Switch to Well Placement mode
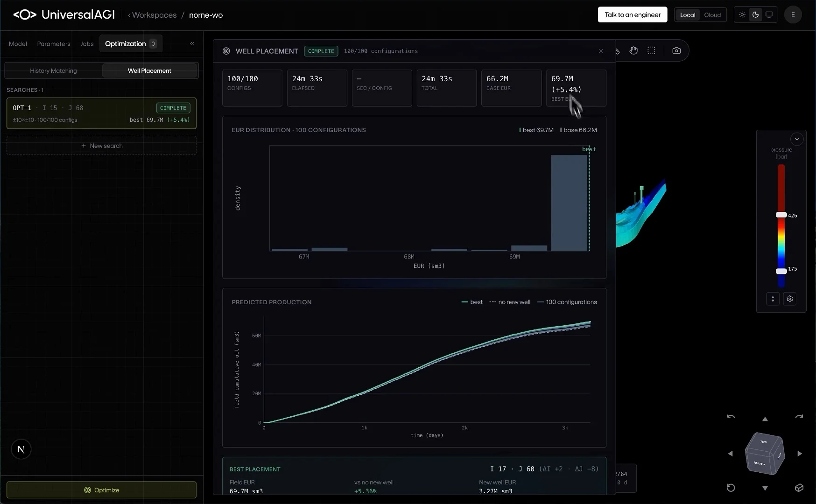This screenshot has height=504, width=816. pos(149,70)
